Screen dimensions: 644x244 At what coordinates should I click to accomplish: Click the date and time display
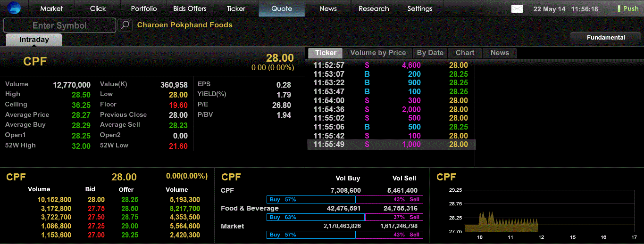coord(566,9)
